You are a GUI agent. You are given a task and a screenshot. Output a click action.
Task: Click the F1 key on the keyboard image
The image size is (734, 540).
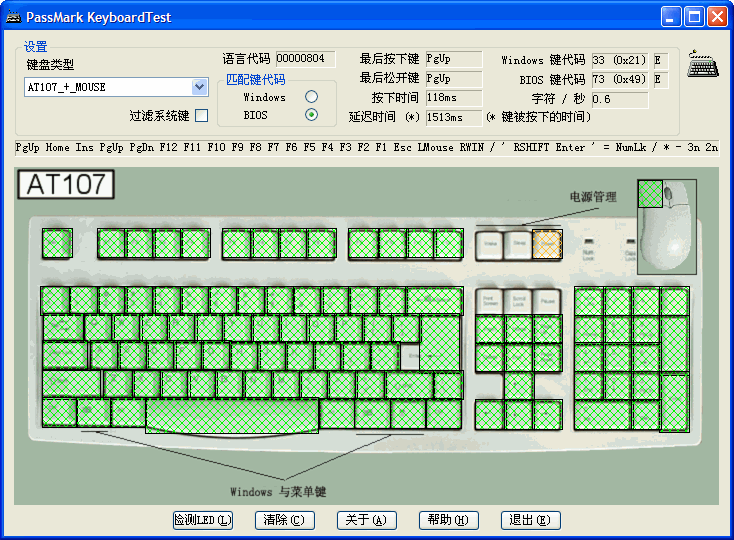tap(111, 243)
